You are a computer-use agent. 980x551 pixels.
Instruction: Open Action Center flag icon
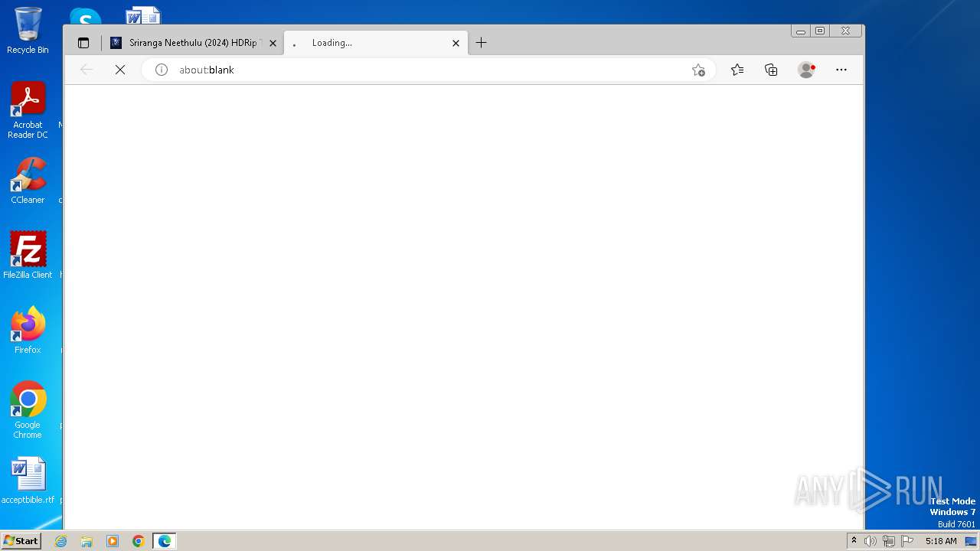click(907, 541)
